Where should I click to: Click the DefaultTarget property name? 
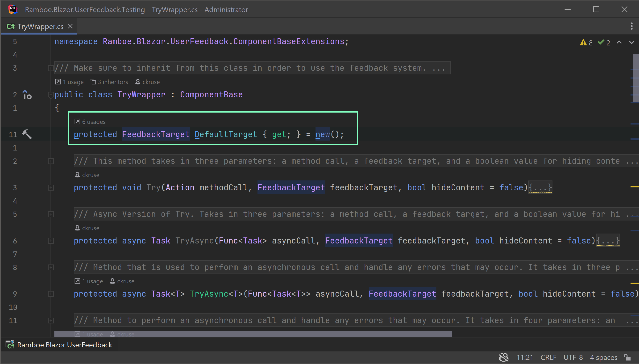click(226, 134)
